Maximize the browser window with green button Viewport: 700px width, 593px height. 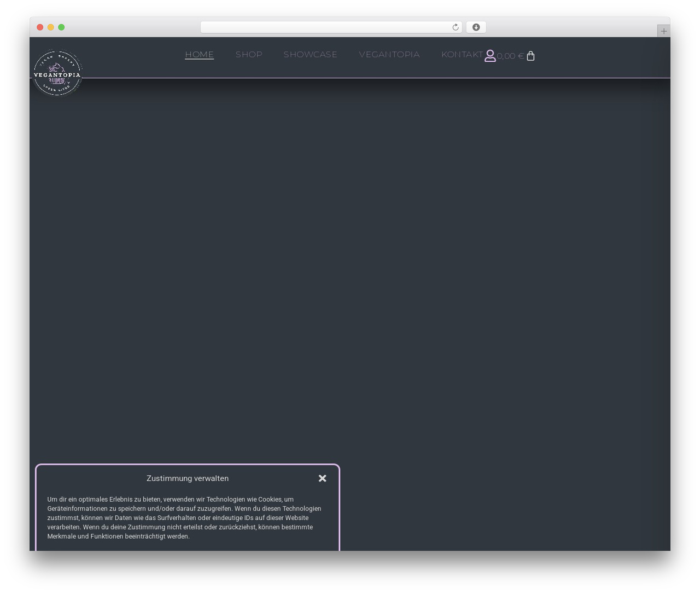[x=61, y=27]
